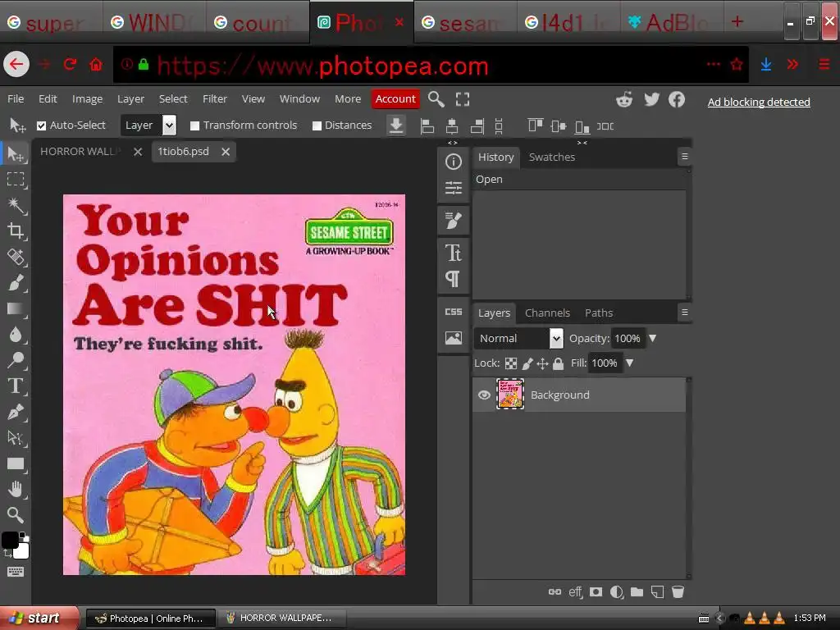Select the Magic Wand tool
This screenshot has height=630, width=840.
coord(16,205)
